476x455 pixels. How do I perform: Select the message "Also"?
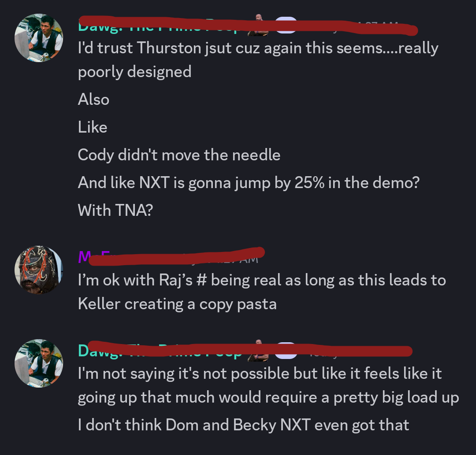point(93,99)
